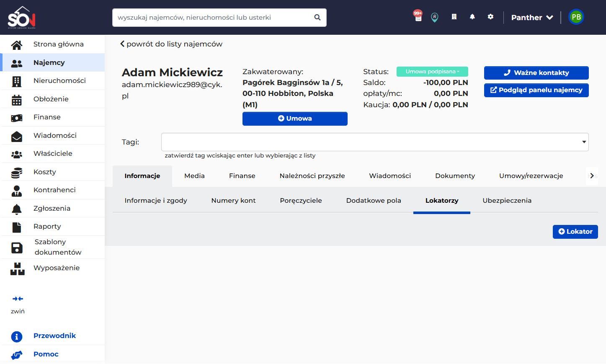Screen dimensions: 606x364
Task: Click Podgląd panelu najemcy button
Action: pos(536,90)
